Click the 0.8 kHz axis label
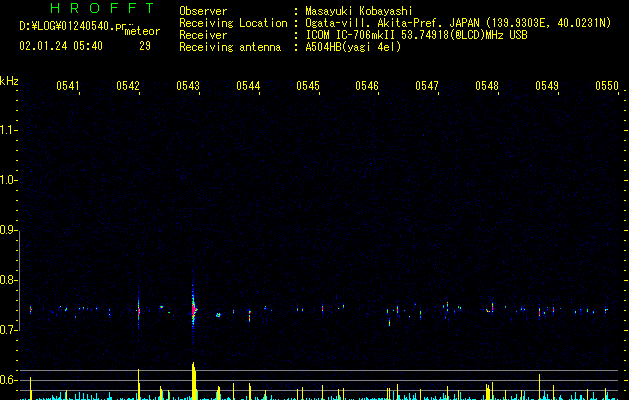Screen dimensions: 629x400 tap(8, 280)
